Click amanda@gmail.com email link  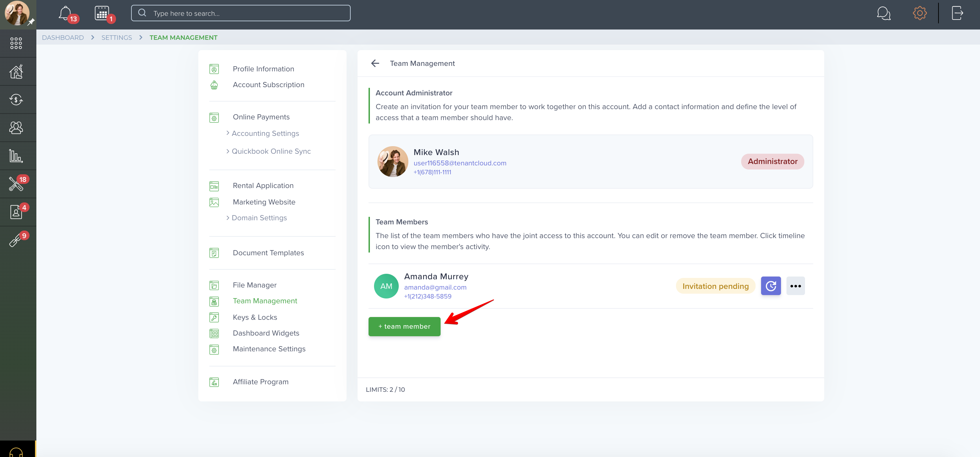coord(435,287)
